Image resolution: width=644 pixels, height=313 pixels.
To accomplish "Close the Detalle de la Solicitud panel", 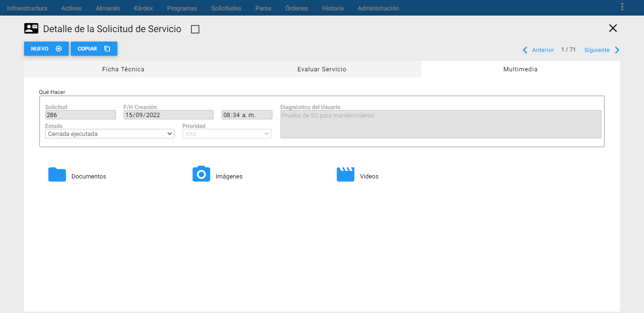I will pyautogui.click(x=613, y=28).
